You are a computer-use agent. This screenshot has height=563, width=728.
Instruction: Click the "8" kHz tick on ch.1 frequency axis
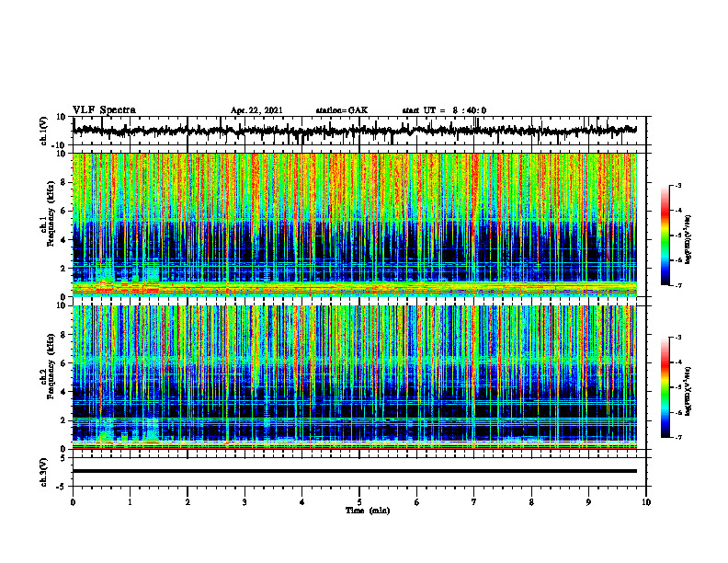pos(64,182)
